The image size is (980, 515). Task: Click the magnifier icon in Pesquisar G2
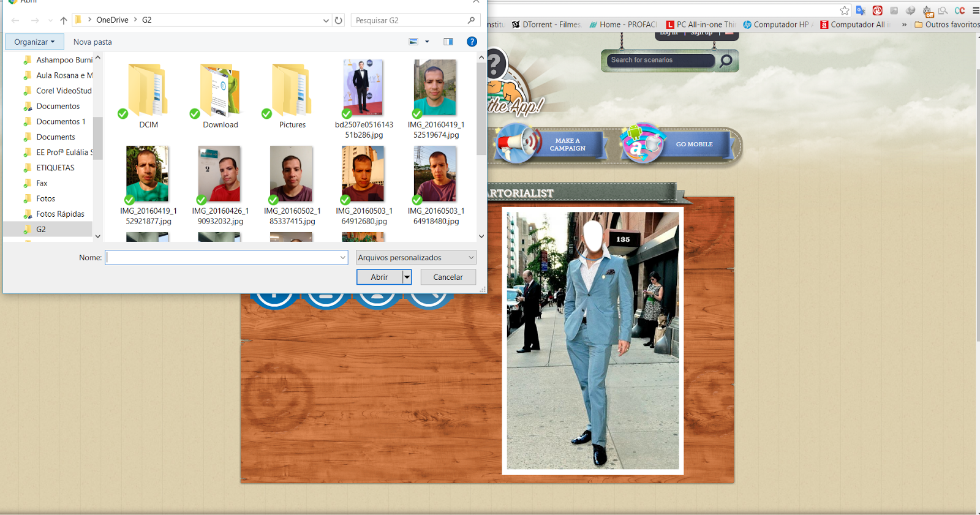[471, 20]
